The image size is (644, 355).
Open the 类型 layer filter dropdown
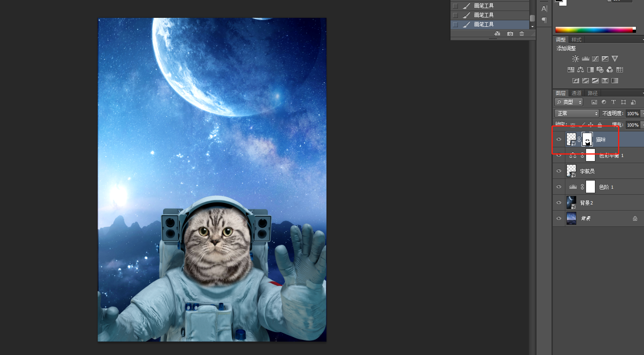569,102
